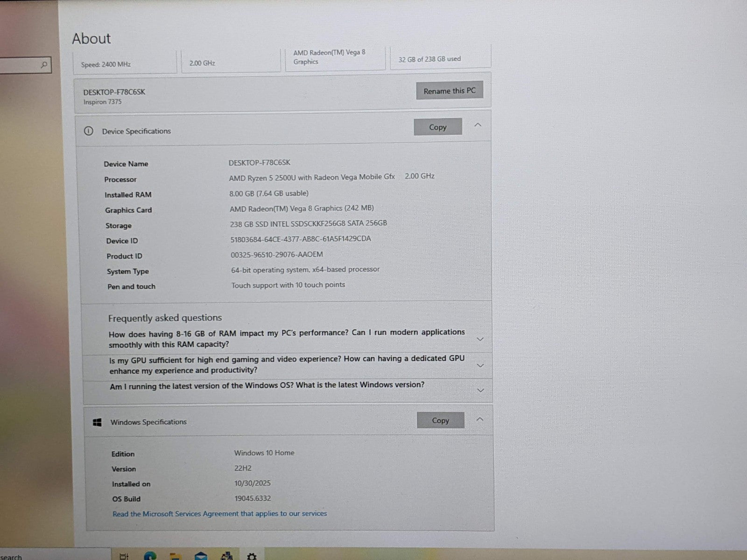Open the Microsoft Services Agreement link
The width and height of the screenshot is (747, 560).
pos(219,514)
